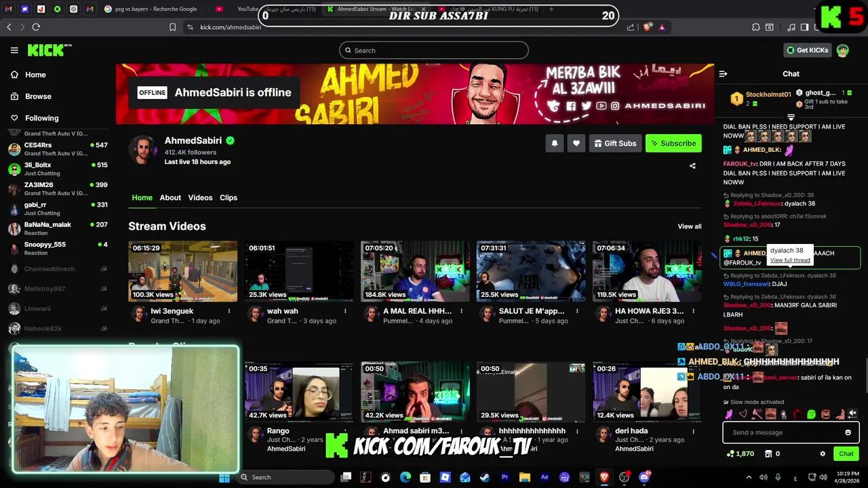This screenshot has width=868, height=488.
Task: Open Discord from the taskbar
Action: (644, 477)
